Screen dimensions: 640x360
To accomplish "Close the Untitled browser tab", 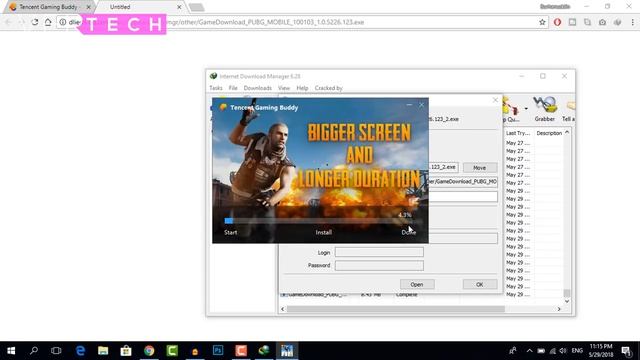I will [179, 7].
